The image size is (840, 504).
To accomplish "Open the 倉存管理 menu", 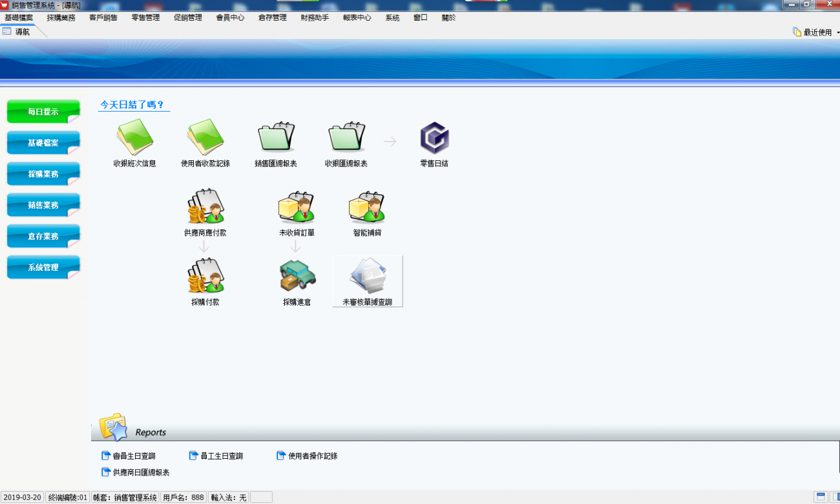I will (273, 17).
